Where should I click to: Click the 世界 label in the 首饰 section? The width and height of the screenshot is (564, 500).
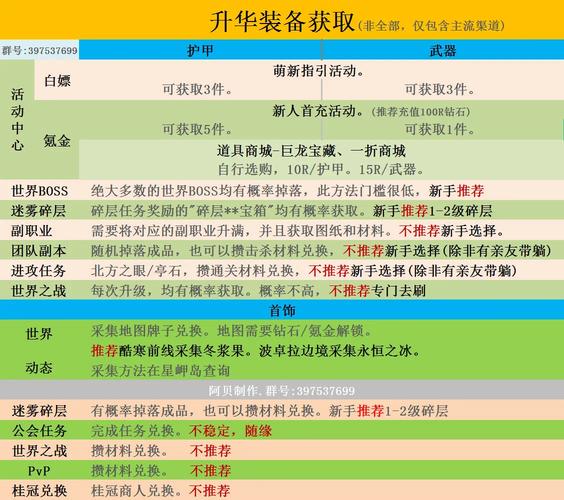pyautogui.click(x=39, y=334)
